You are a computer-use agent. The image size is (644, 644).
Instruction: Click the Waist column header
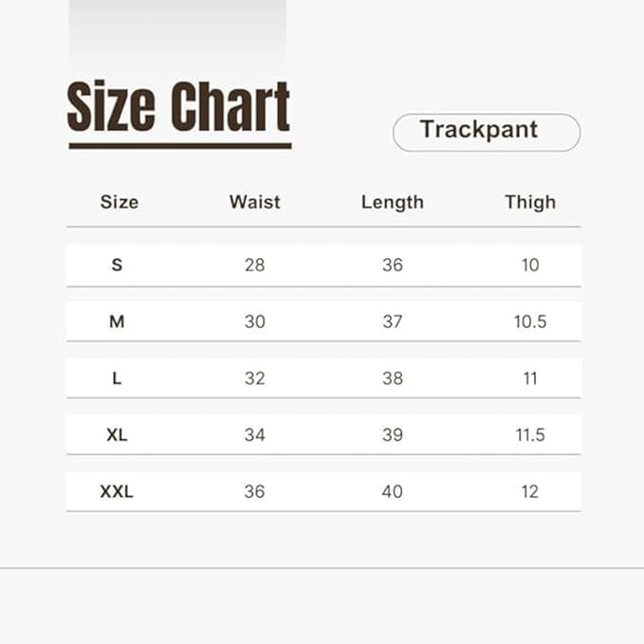coord(254,202)
